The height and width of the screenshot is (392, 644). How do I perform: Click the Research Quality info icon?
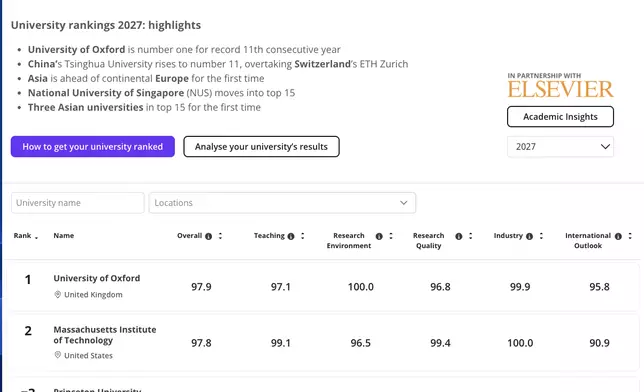pos(459,236)
